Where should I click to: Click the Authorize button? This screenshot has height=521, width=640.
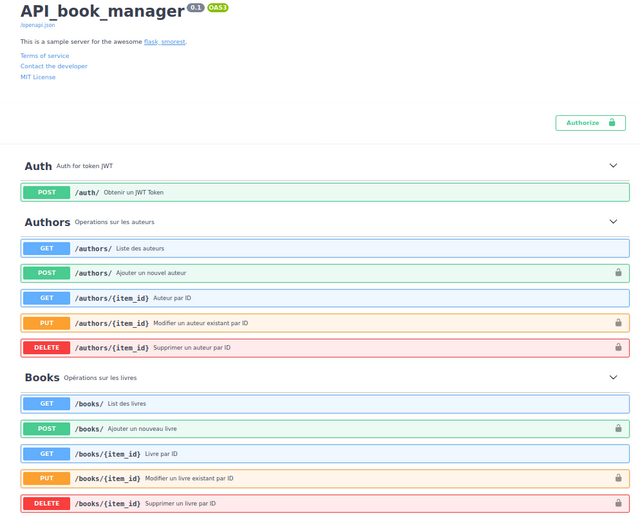(x=590, y=123)
